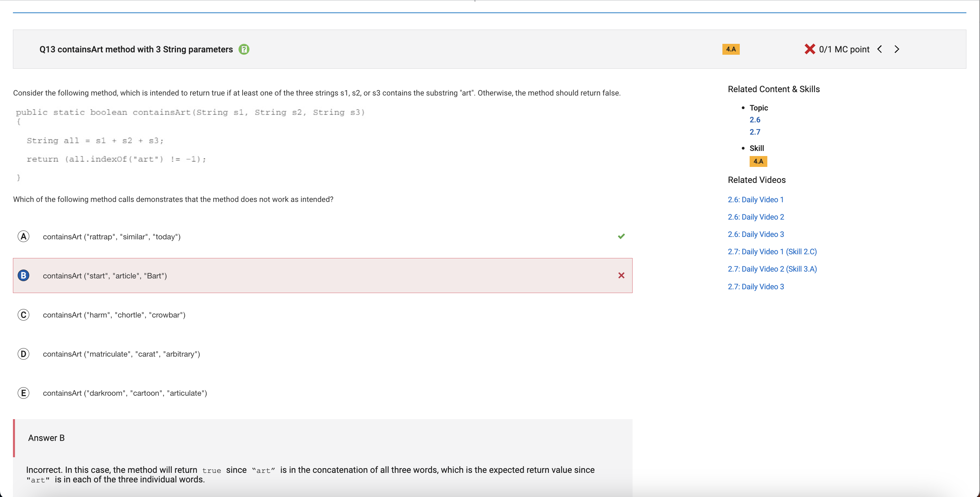Click the red X score icon
Image resolution: width=980 pixels, height=497 pixels.
pyautogui.click(x=810, y=49)
